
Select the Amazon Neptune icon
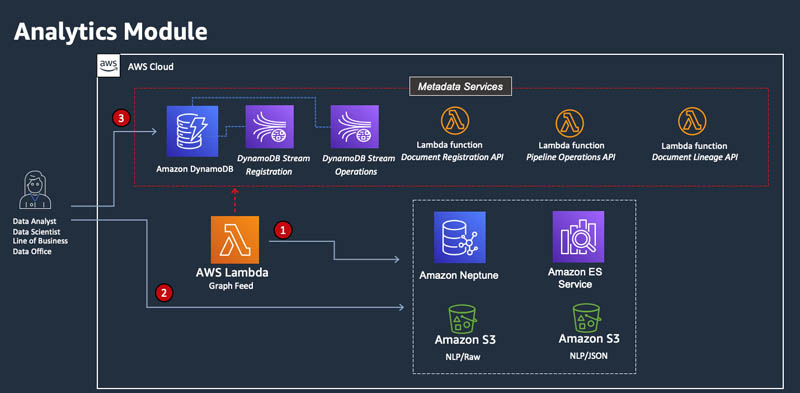(460, 237)
